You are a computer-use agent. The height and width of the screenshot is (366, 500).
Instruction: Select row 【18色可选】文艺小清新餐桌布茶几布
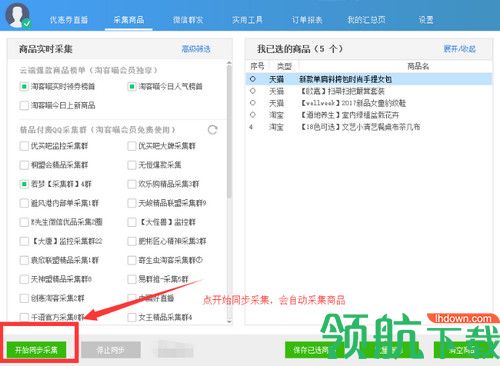(369, 127)
